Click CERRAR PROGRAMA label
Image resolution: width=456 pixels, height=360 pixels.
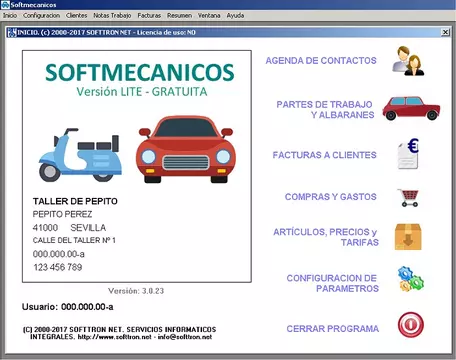coord(333,329)
